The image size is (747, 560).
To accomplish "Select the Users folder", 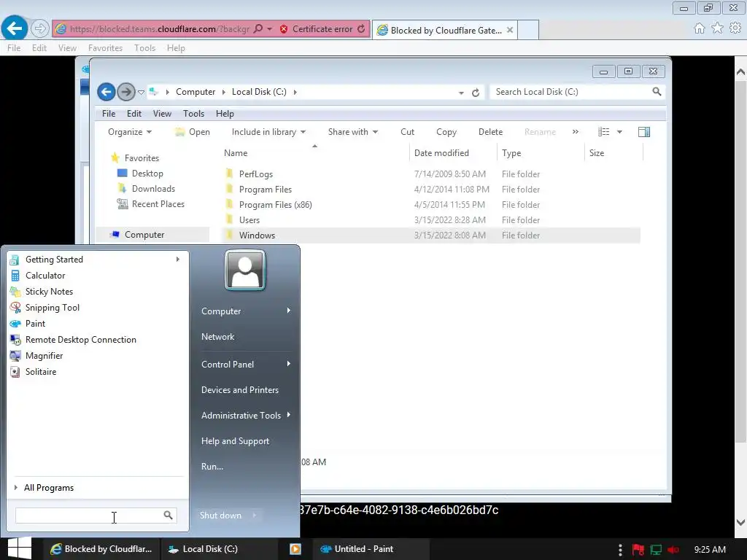I will [249, 220].
